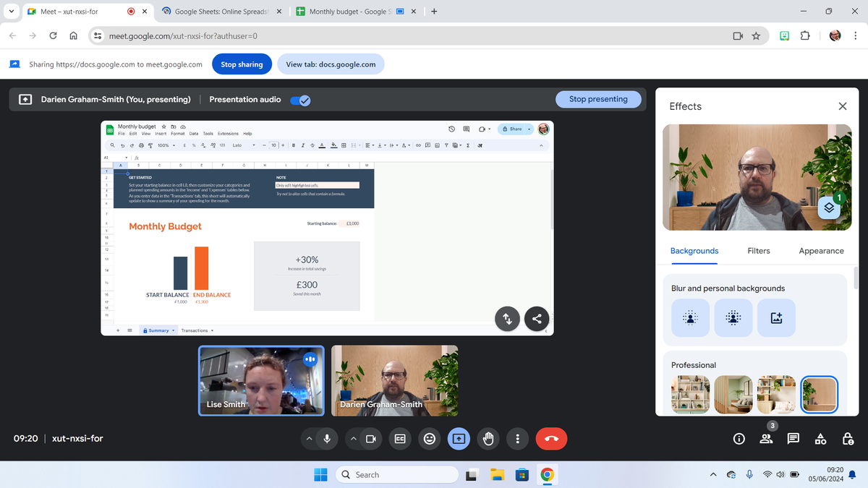Enable slight background blur
Image resolution: width=868 pixels, height=488 pixels.
point(689,317)
